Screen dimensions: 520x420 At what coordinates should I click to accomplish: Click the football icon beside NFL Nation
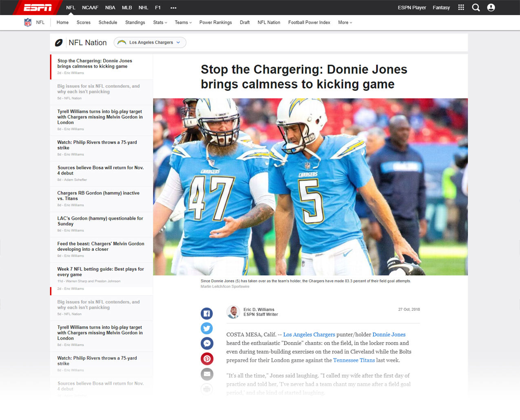point(59,42)
